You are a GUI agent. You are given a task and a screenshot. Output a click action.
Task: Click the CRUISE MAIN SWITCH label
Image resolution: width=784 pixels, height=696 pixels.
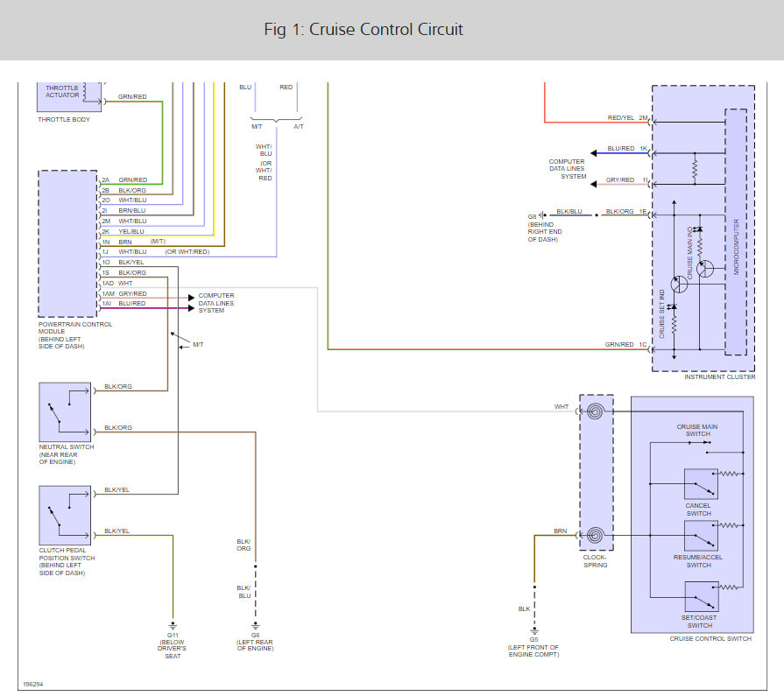tap(697, 430)
